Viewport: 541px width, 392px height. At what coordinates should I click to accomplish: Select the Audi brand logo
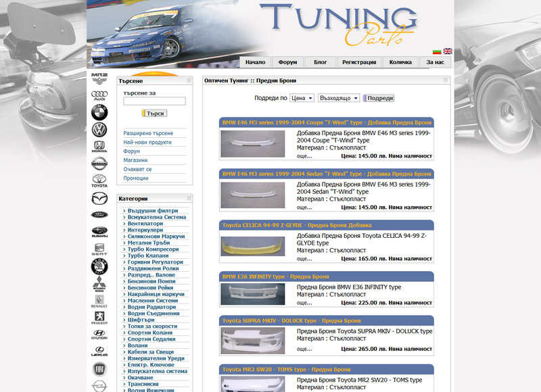[x=99, y=95]
